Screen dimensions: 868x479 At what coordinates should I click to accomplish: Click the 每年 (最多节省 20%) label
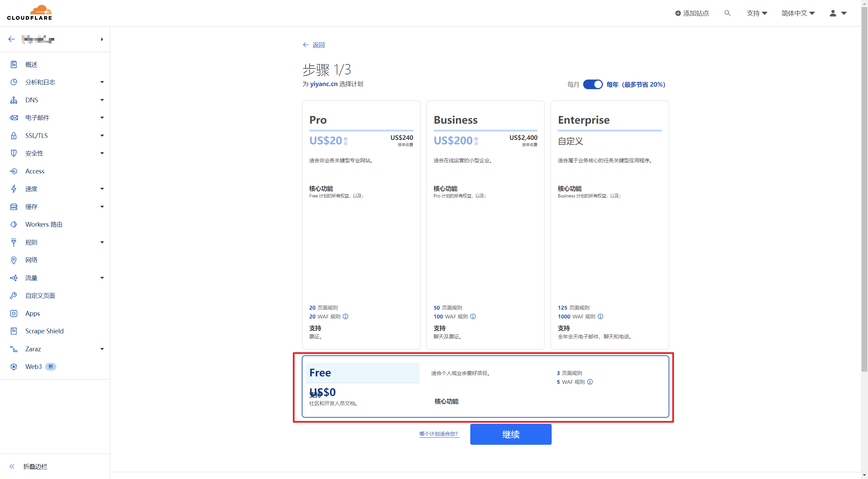[636, 84]
